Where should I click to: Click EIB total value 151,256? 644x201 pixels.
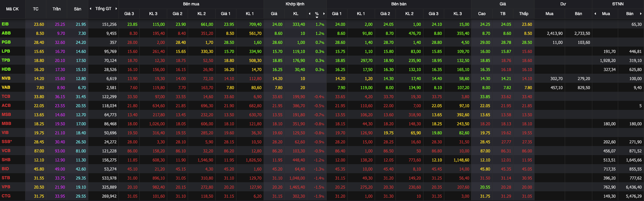coord(109,24)
